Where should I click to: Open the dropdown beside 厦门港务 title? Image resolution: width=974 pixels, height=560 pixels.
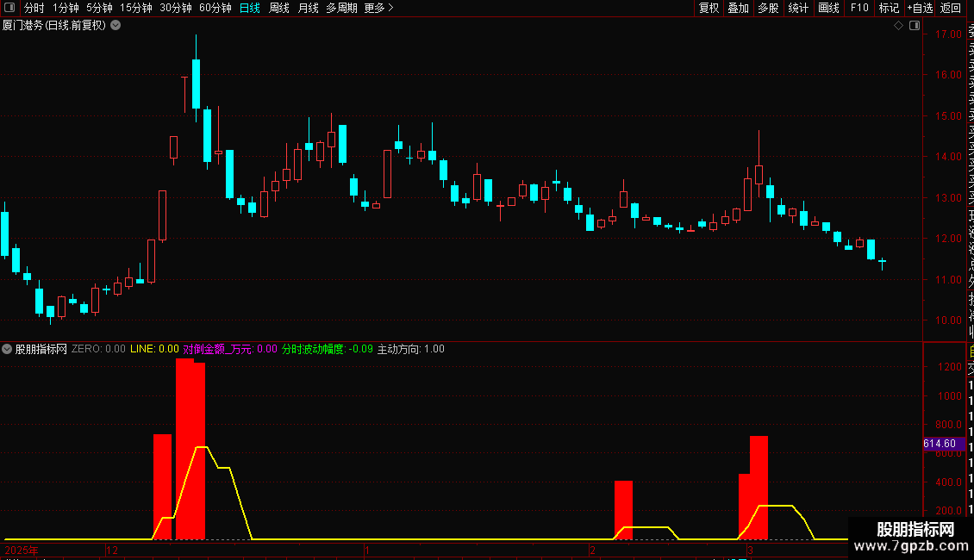116,26
